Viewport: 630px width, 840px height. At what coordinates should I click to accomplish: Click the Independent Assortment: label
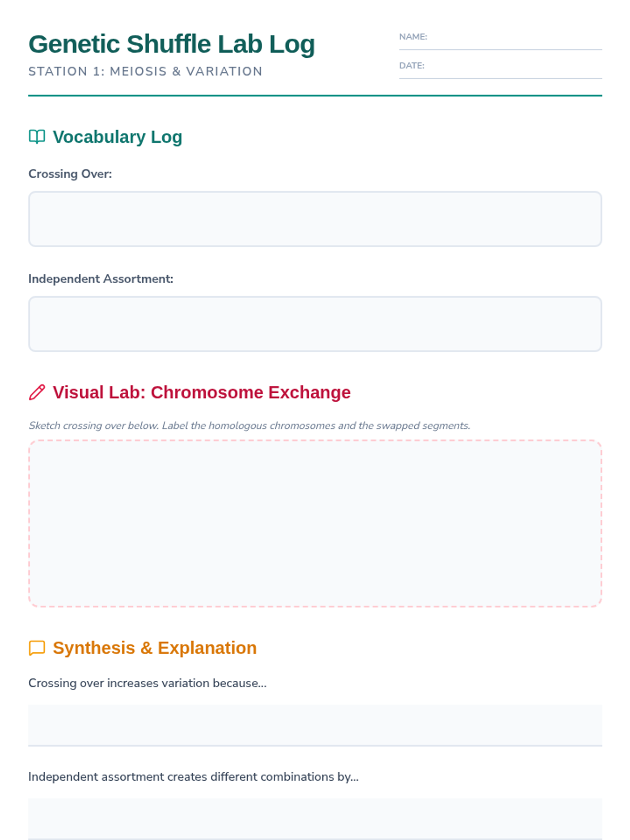click(x=101, y=279)
